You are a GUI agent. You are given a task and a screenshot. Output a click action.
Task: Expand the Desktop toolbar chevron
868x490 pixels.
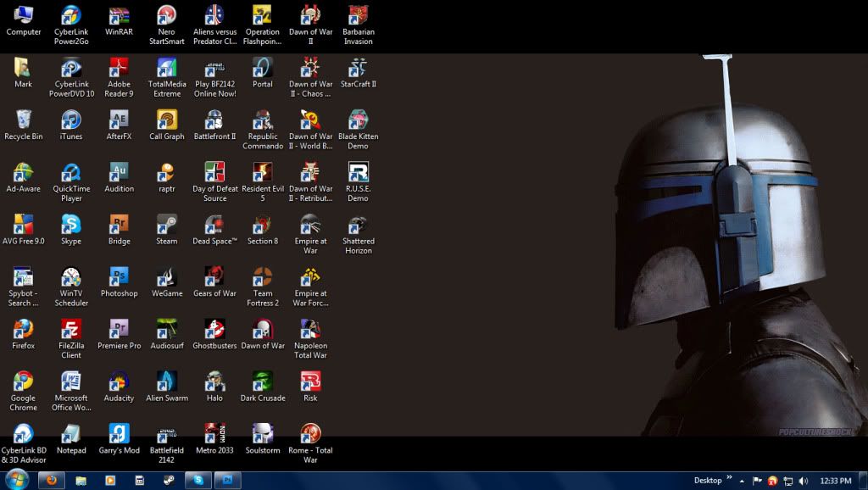[x=729, y=478]
